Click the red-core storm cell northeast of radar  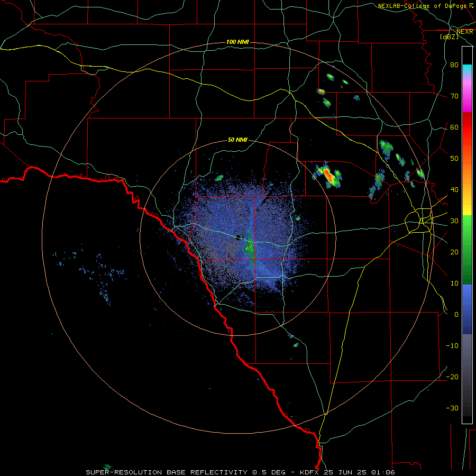(x=328, y=175)
